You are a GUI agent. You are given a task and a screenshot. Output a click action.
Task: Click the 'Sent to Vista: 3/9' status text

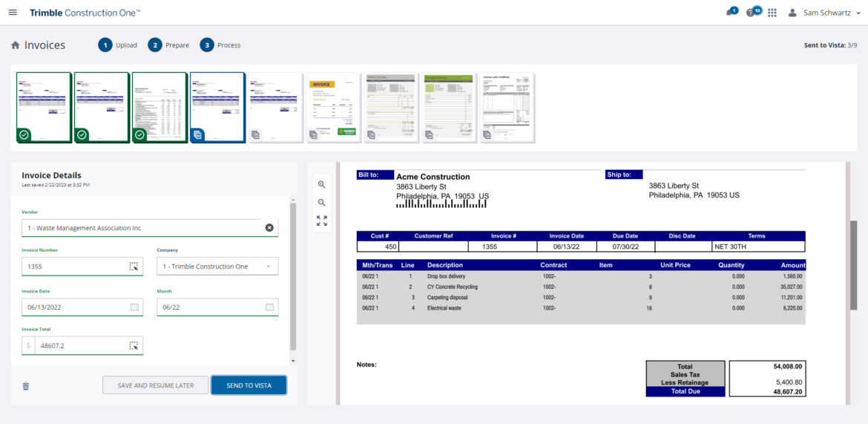(x=830, y=45)
